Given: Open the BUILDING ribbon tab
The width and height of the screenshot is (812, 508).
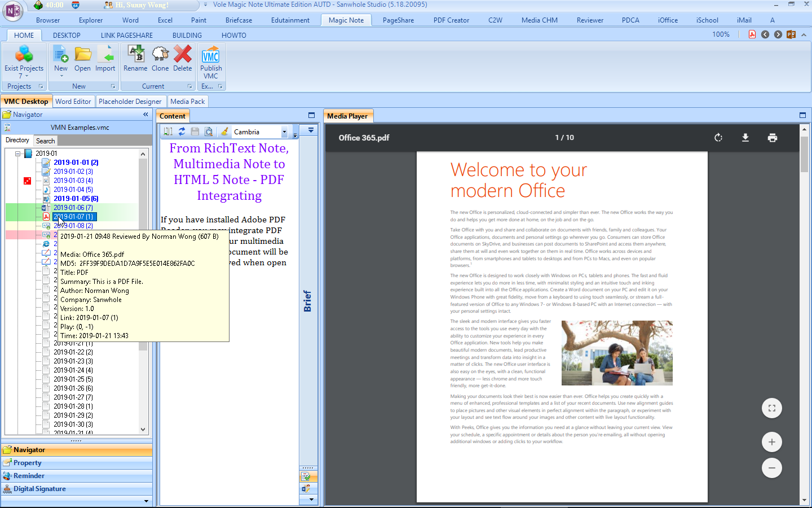Looking at the screenshot, I should 187,35.
